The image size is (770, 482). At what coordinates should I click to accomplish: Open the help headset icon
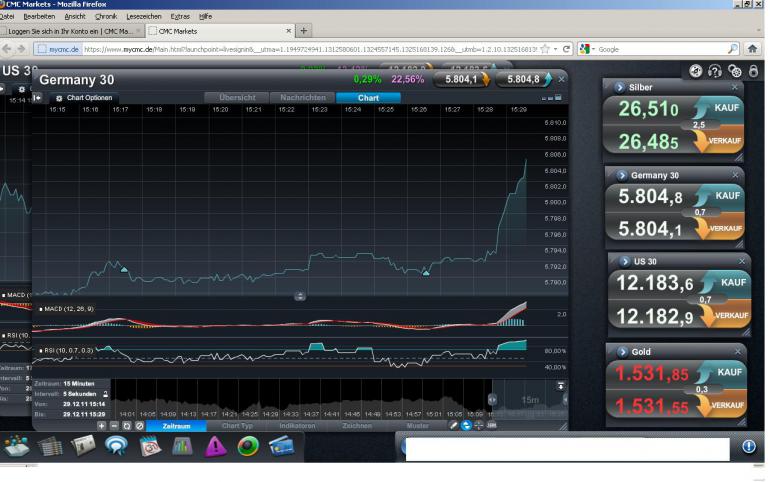[715, 71]
